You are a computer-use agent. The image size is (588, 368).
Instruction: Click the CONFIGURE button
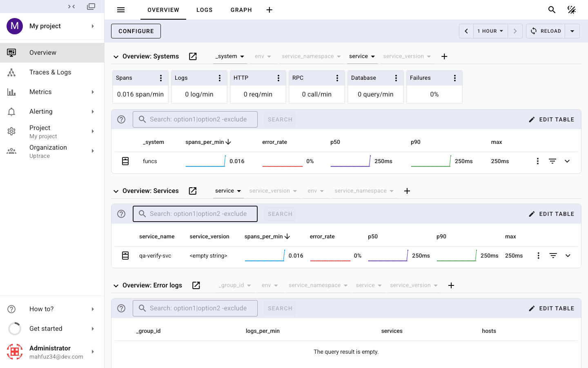click(136, 31)
